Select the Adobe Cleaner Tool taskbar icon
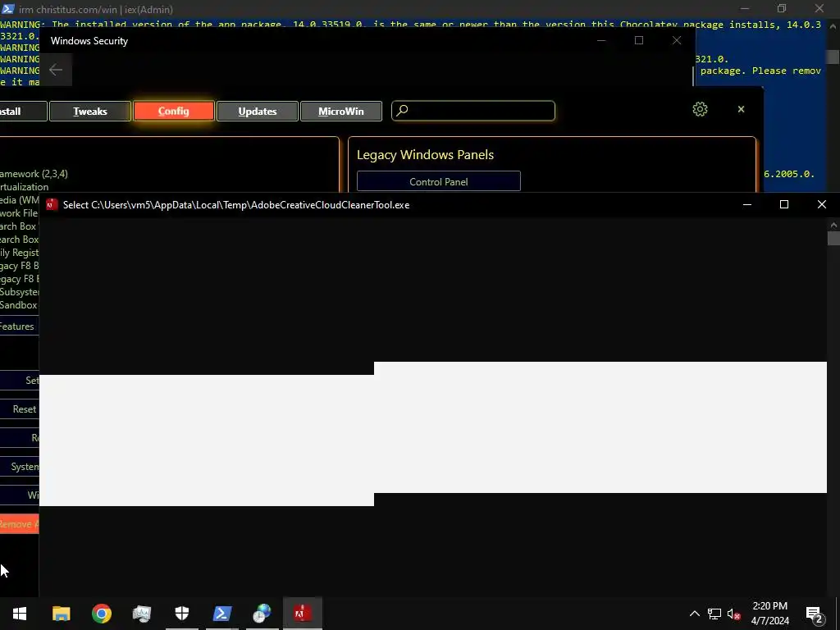Viewport: 840px width, 630px height. click(302, 614)
